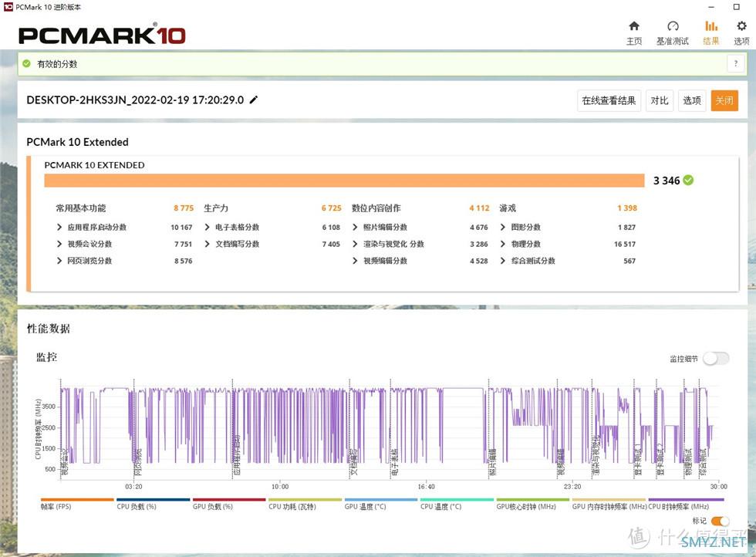The height and width of the screenshot is (557, 756).
Task: Click the 10:00 time label on the chart
Action: point(279,487)
